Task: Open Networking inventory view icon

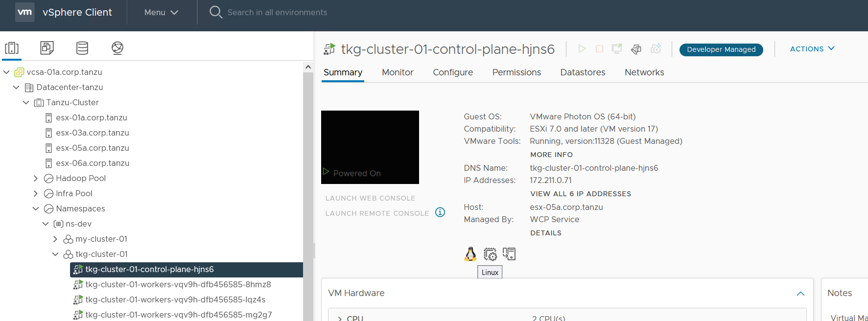Action: click(x=117, y=48)
